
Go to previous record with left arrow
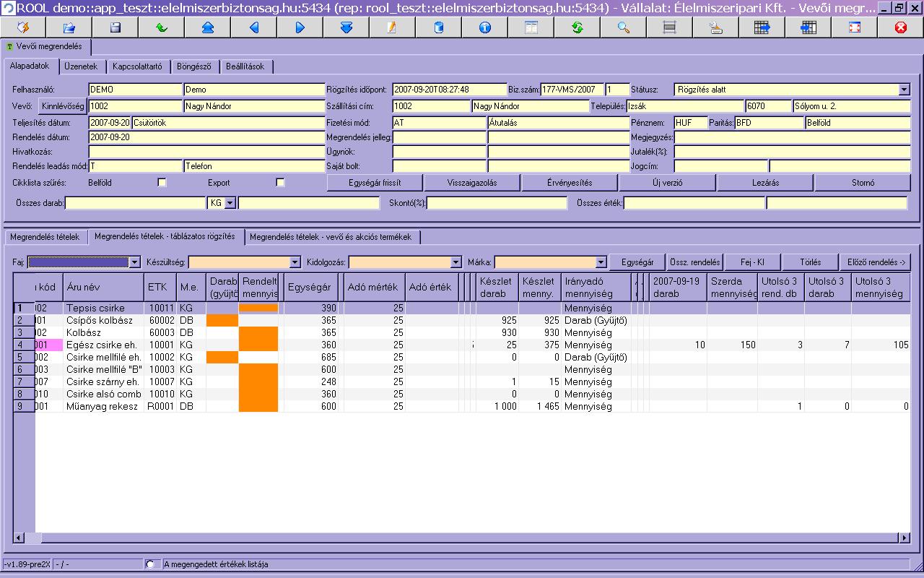253,27
